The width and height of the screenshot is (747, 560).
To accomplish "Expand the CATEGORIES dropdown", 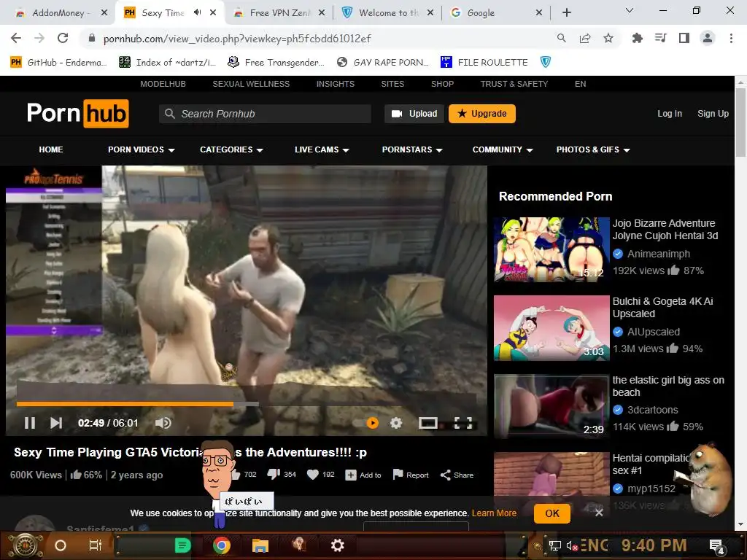I will [x=231, y=149].
